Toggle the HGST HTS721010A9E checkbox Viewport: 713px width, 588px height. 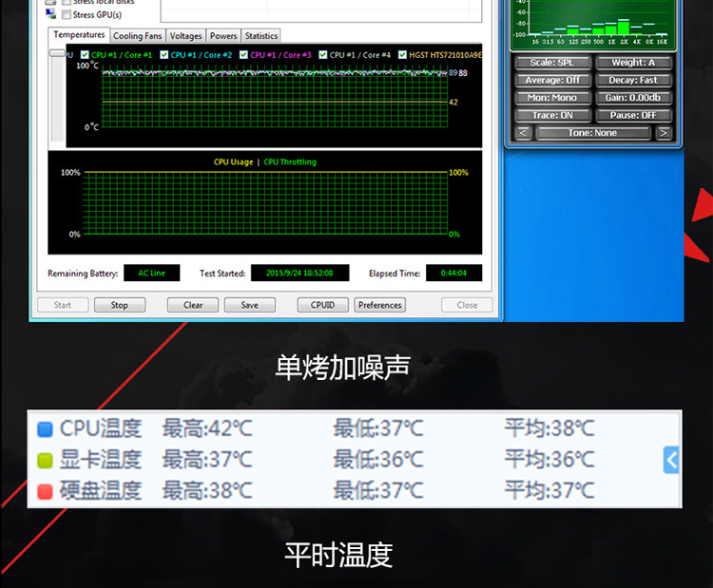click(402, 55)
